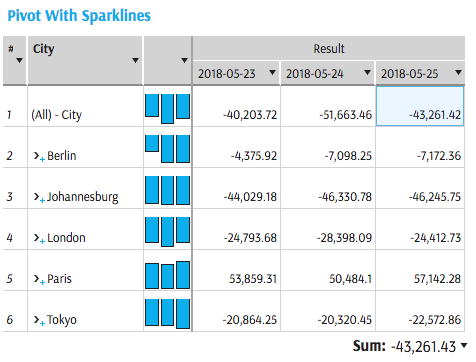The width and height of the screenshot is (476, 362).
Task: Select Paris cell 53,859.31
Action: click(236, 271)
